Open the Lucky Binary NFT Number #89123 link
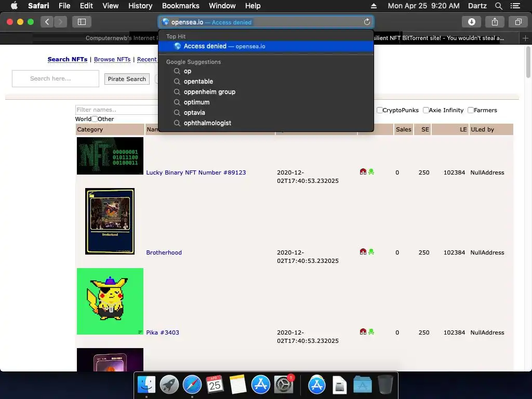The width and height of the screenshot is (532, 399). [x=196, y=172]
